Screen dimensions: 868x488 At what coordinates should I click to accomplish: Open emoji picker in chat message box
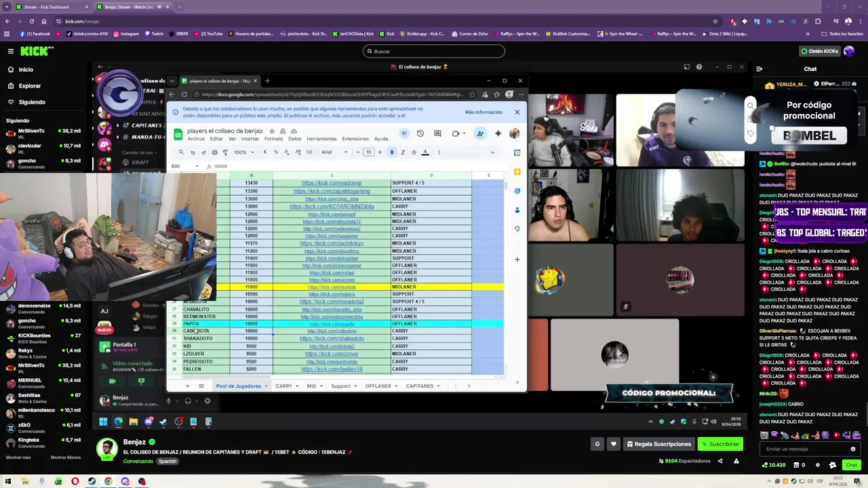click(x=853, y=449)
